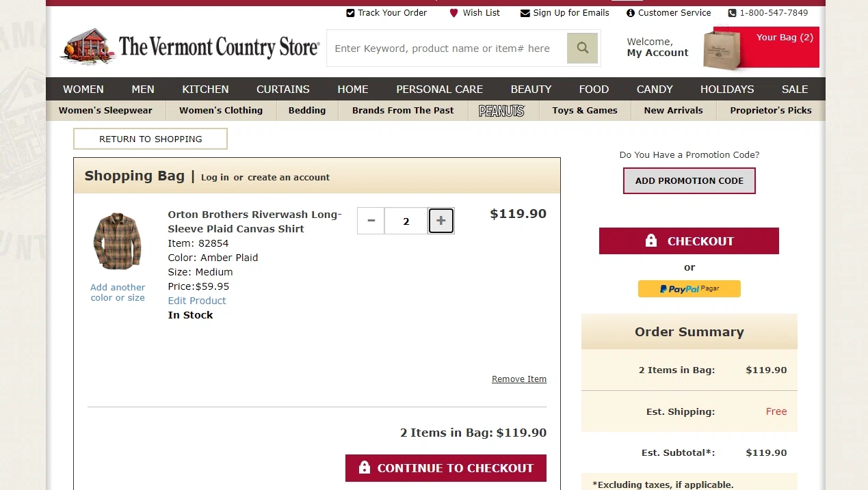This screenshot has width=868, height=490.
Task: Open the WOMEN menu
Action: coord(83,89)
